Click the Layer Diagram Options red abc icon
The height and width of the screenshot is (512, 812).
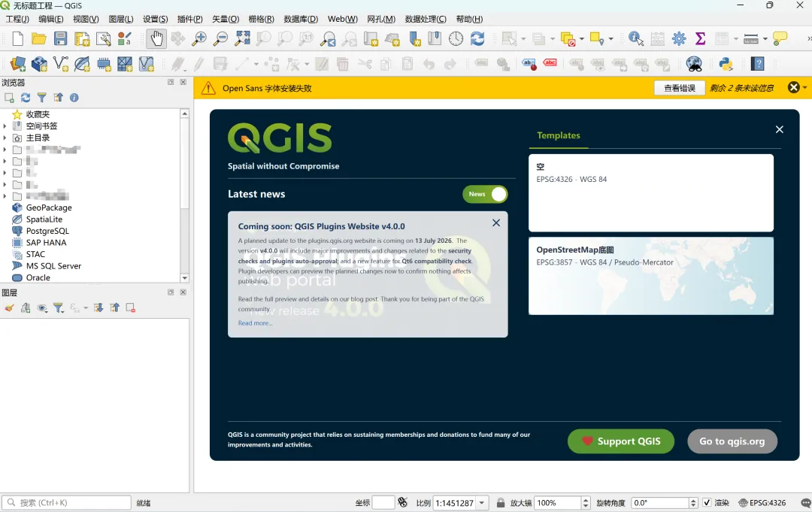pyautogui.click(x=550, y=64)
